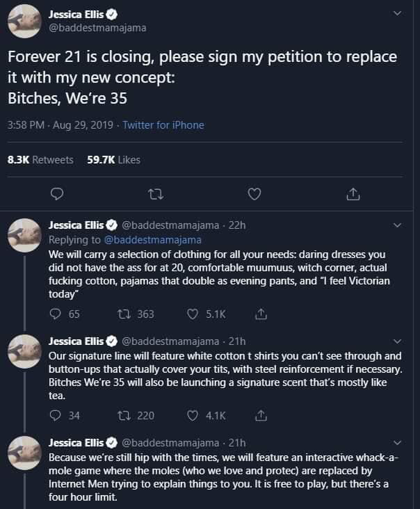The height and width of the screenshot is (509, 420).
Task: View the 59.7K Likes list
Action: pyautogui.click(x=113, y=159)
